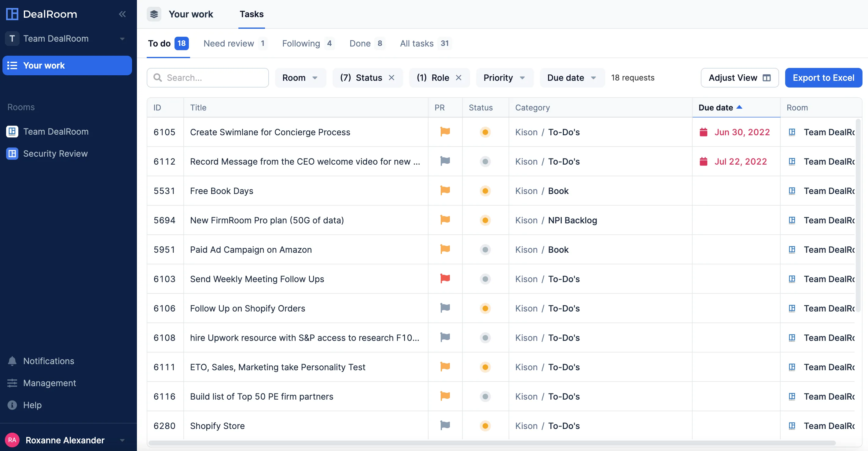The width and height of the screenshot is (868, 451).
Task: Clear the Status filter with its X
Action: [x=392, y=78]
